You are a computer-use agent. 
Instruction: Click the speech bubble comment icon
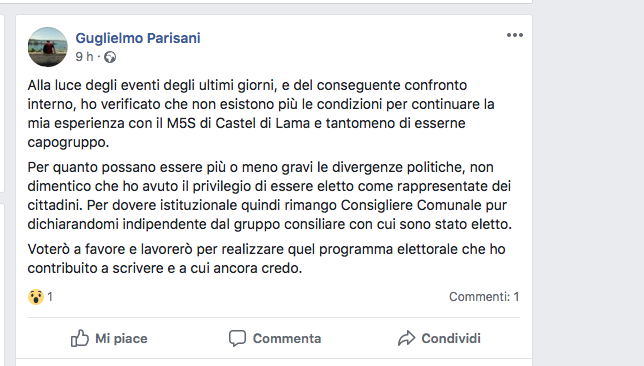(x=237, y=338)
